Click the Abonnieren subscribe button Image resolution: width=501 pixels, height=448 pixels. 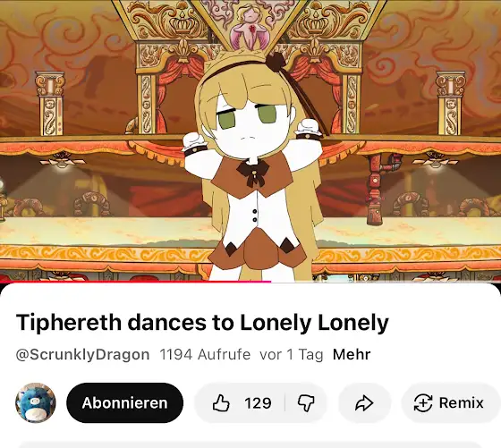(x=125, y=402)
